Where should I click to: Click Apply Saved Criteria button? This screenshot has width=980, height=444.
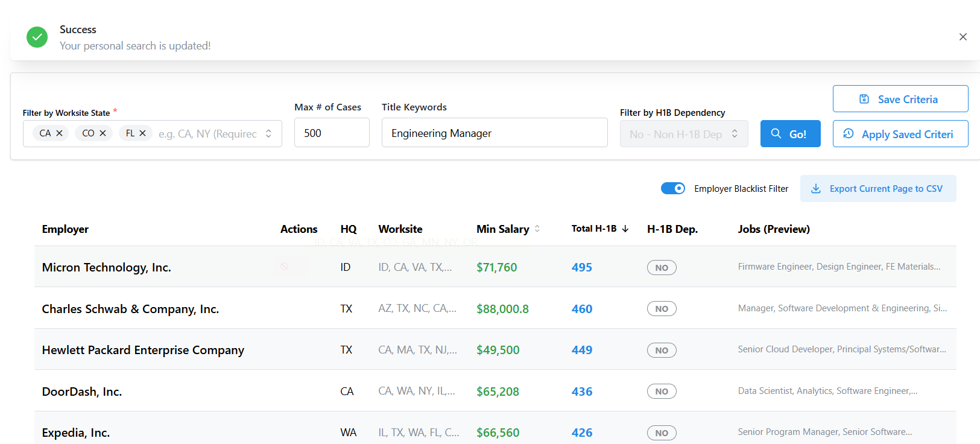tap(900, 134)
